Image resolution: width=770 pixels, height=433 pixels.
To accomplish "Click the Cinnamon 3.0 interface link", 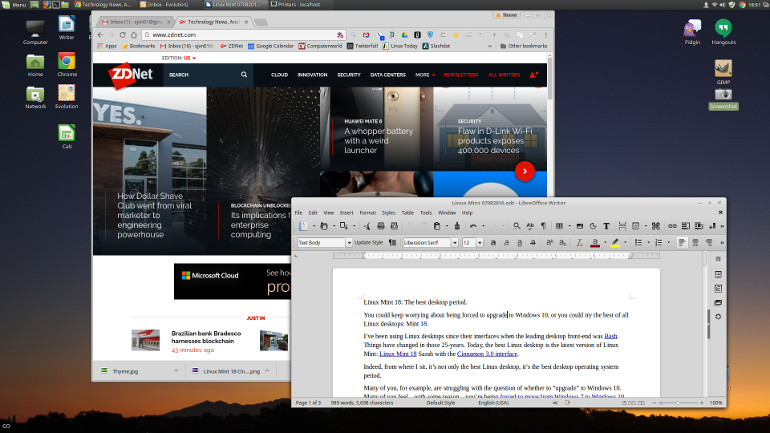I will tap(487, 353).
